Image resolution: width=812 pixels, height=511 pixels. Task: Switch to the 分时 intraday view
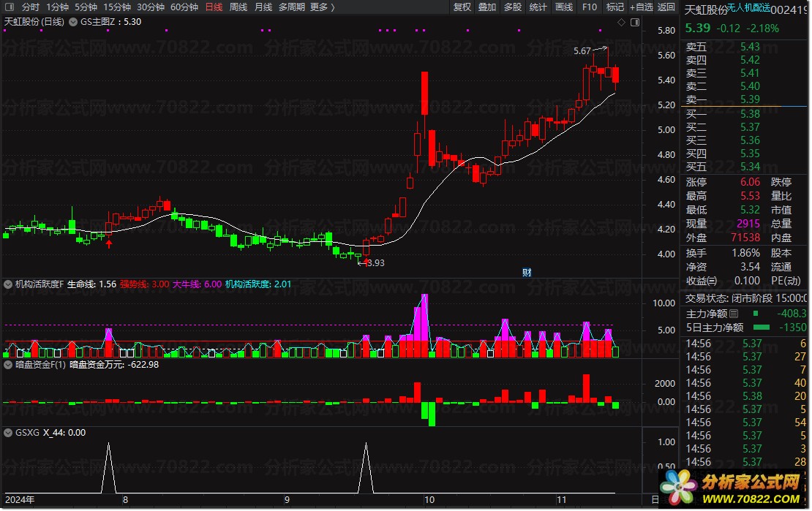pos(30,7)
